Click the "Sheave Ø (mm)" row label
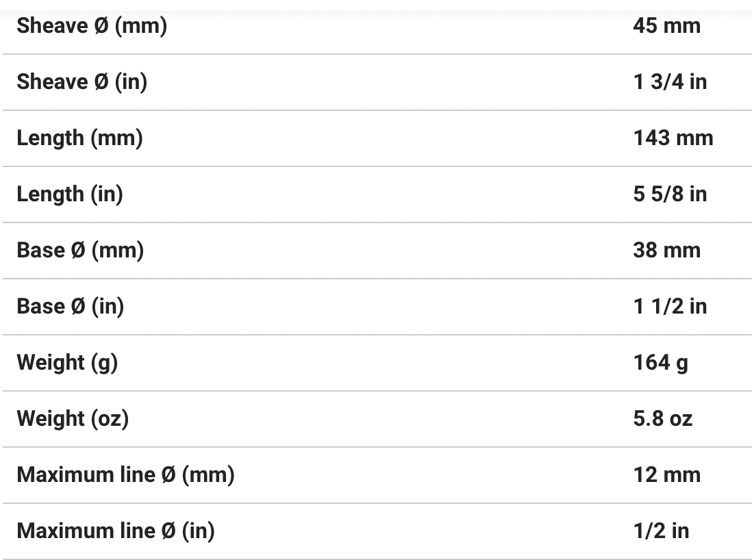Image resolution: width=752 pixels, height=560 pixels. click(92, 26)
